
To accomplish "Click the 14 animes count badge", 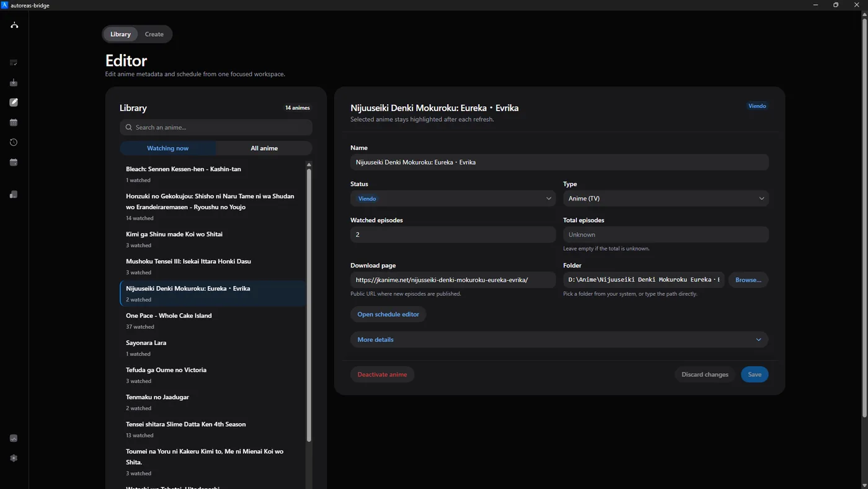I will [x=298, y=108].
